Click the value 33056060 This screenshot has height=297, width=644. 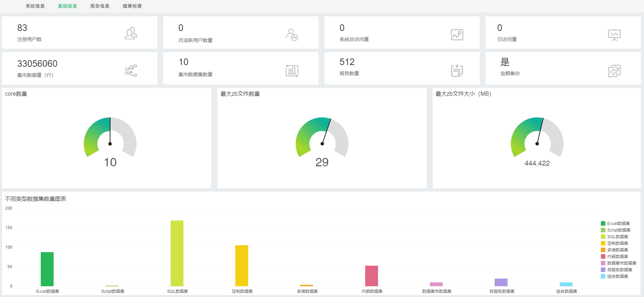[37, 64]
